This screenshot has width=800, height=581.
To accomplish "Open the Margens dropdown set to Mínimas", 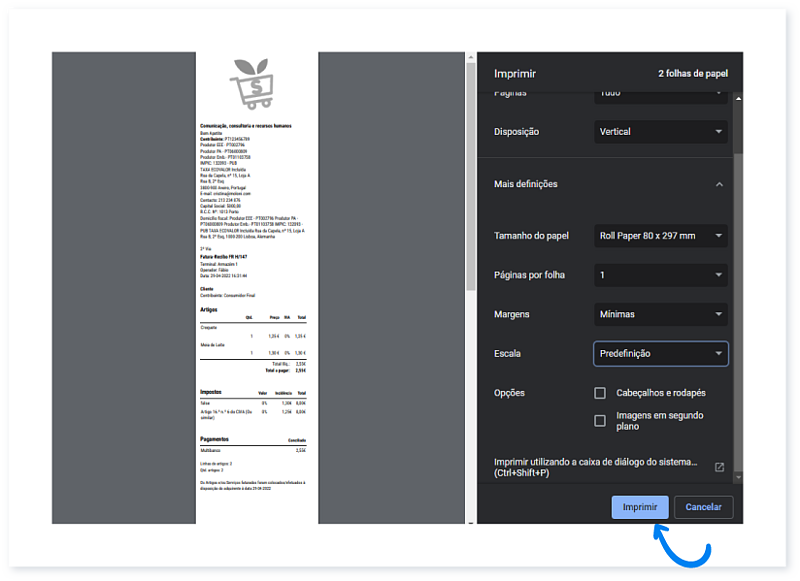I will pos(661,314).
